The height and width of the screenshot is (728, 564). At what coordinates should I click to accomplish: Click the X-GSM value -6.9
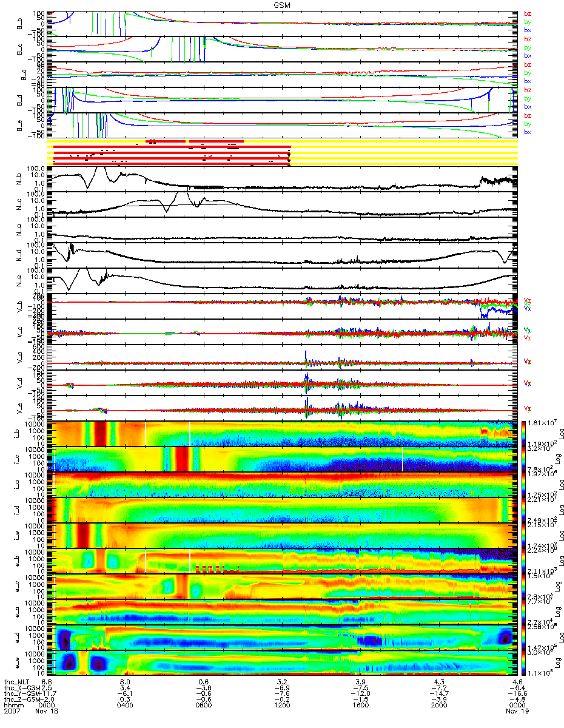281,687
